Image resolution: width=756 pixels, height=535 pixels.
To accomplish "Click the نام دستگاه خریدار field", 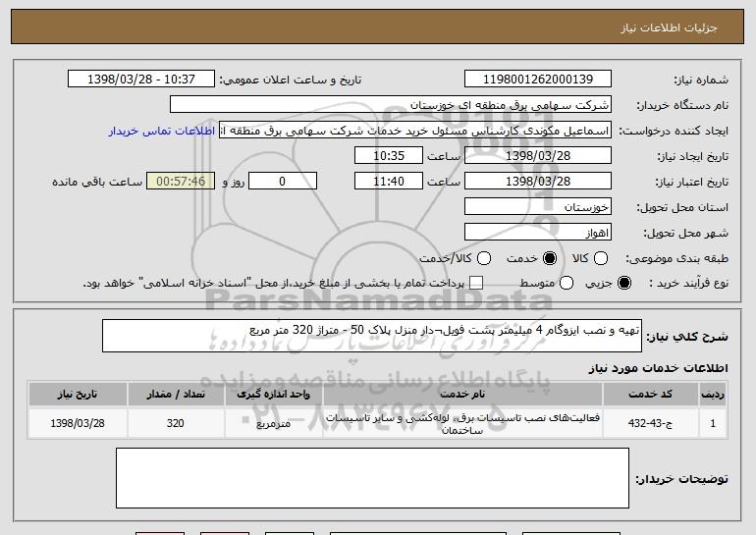I will point(390,105).
